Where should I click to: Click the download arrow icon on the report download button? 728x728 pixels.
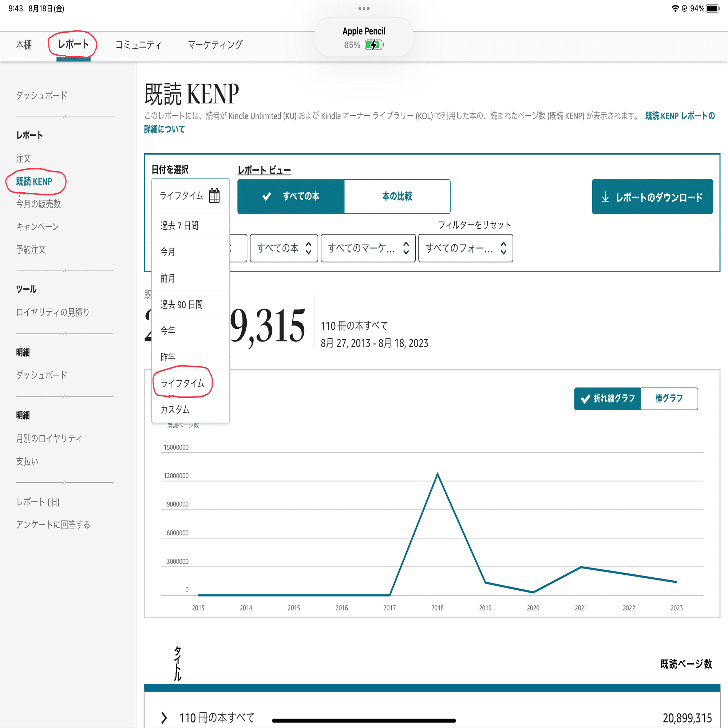tap(606, 196)
